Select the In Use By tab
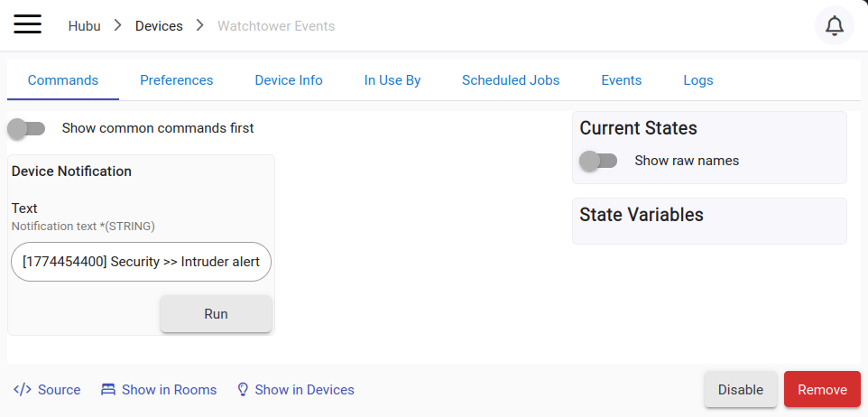Viewport: 868px width, 417px height. click(x=392, y=80)
